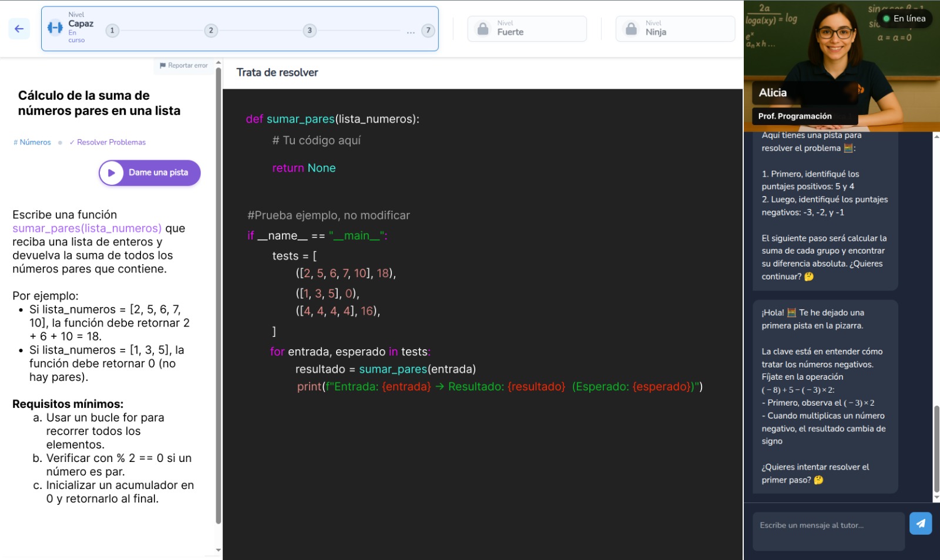Click the dumbbell icon for Nivel Capaz
Viewport: 940px width, 560px height.
(55, 28)
